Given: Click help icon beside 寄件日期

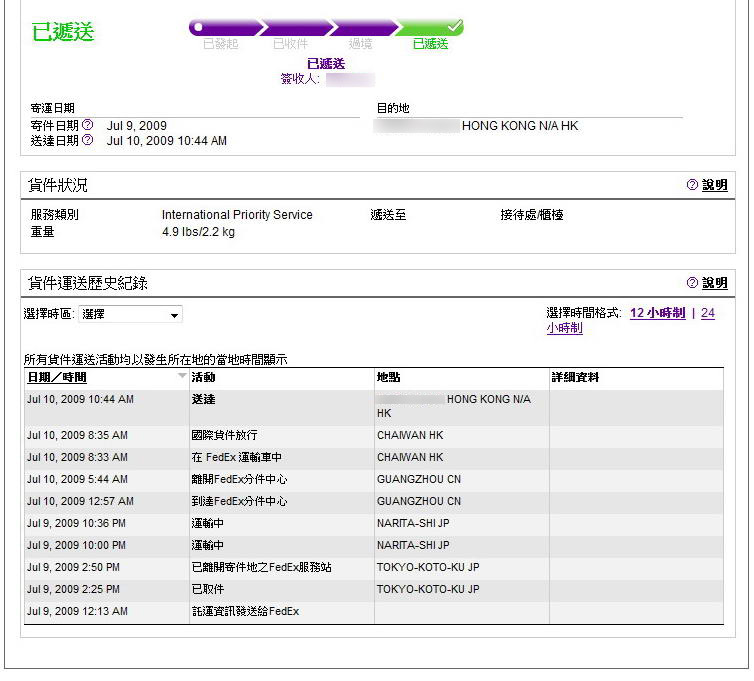Looking at the screenshot, I should 88,125.
